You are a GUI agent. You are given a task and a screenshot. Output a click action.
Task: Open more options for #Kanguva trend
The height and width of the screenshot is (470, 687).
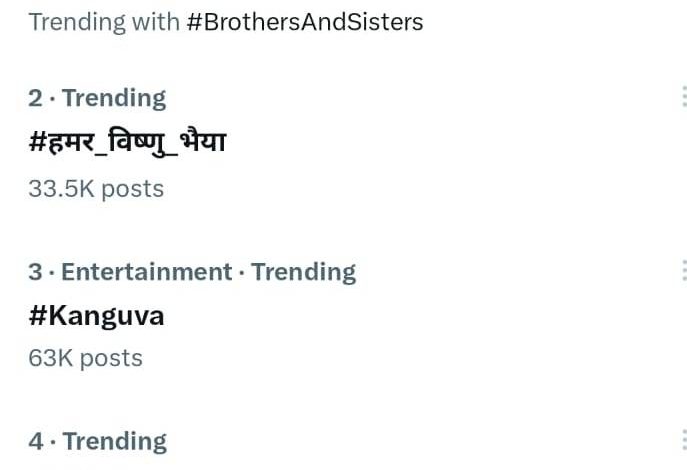(x=683, y=271)
